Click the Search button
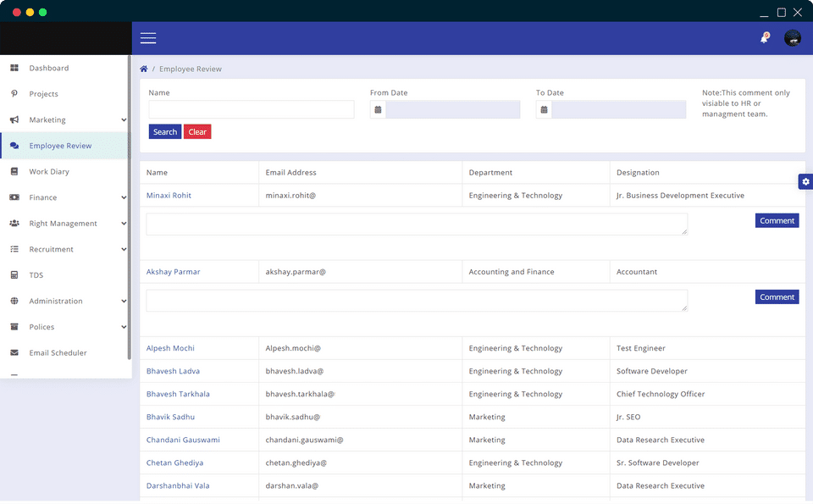813x504 pixels. point(165,131)
